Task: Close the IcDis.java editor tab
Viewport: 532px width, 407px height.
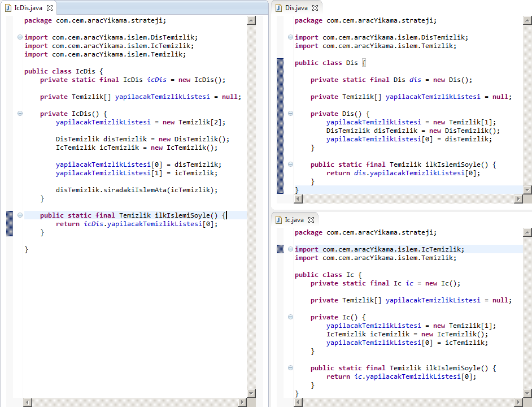Action: (50, 8)
